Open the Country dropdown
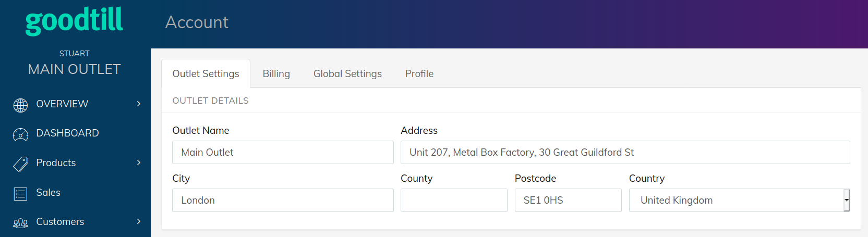The width and height of the screenshot is (868, 237). point(739,200)
